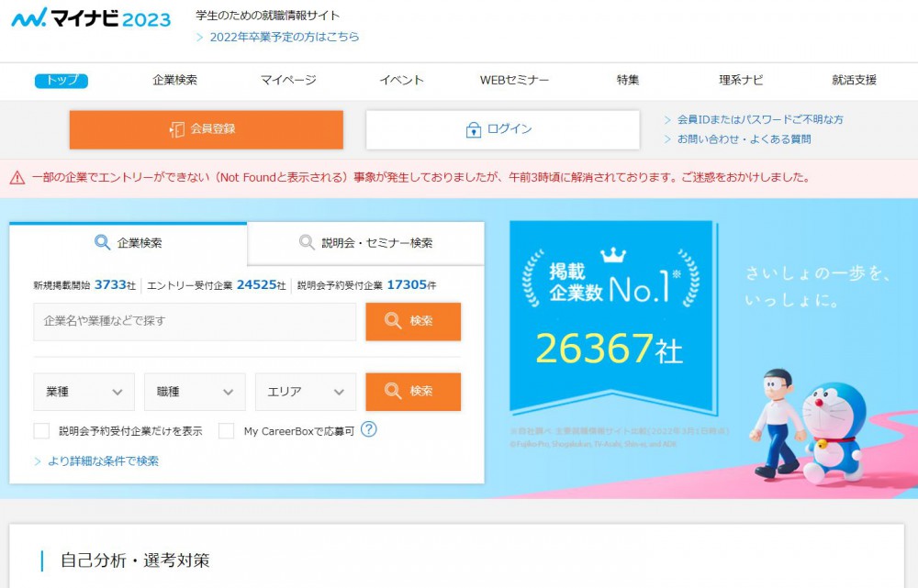Check 説明会予約受付企業だけを表示 checkbox

coord(41,430)
